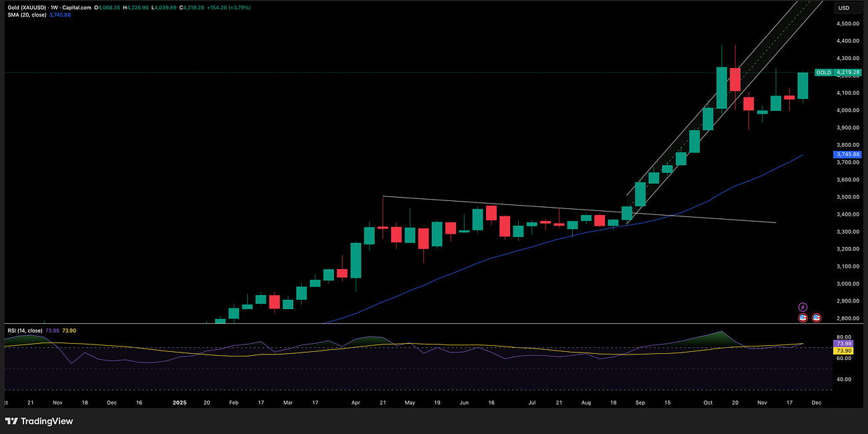
Task: Open symbol details by clicking Gold (XAUUSD)
Action: 25,7
